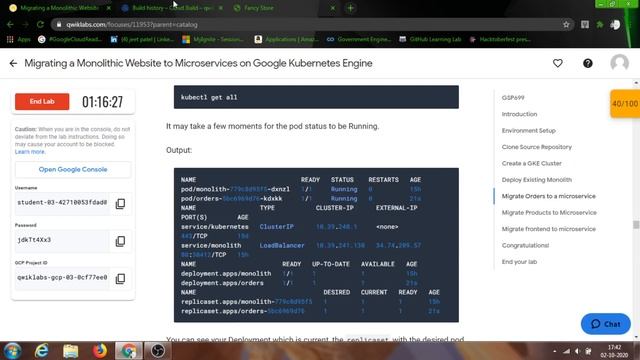Switch to Migrating a Monolithic Website tab
The image size is (640, 360).
[x=59, y=8]
